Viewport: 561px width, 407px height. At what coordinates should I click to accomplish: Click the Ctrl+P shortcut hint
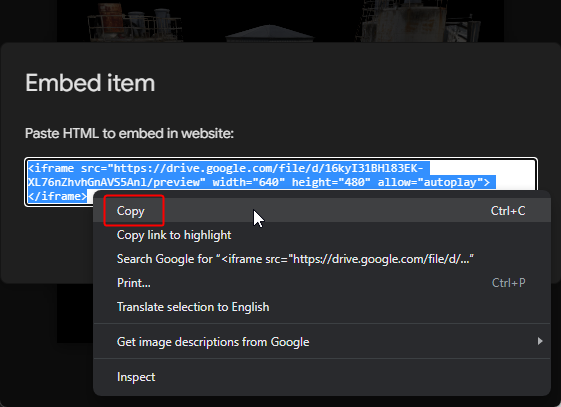pyautogui.click(x=508, y=283)
